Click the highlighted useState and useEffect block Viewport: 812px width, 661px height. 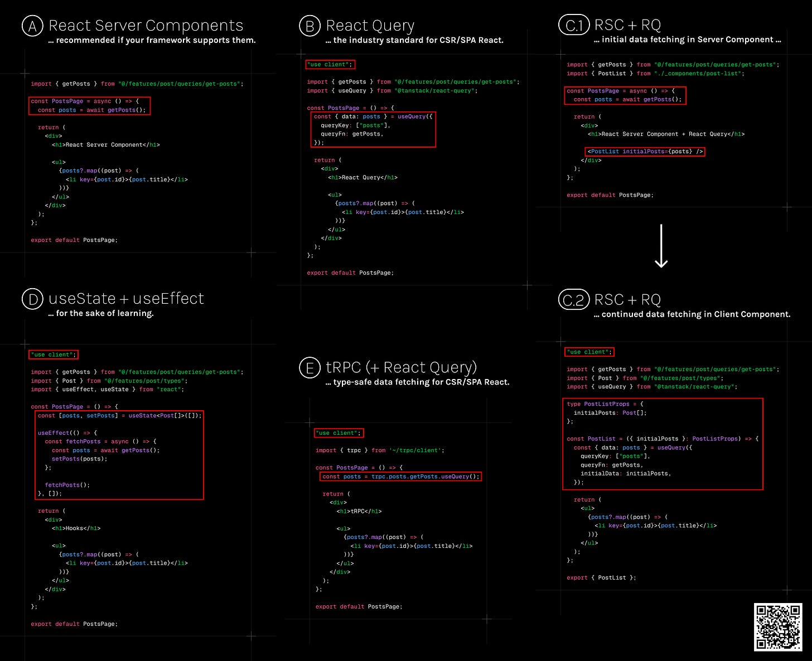(119, 454)
